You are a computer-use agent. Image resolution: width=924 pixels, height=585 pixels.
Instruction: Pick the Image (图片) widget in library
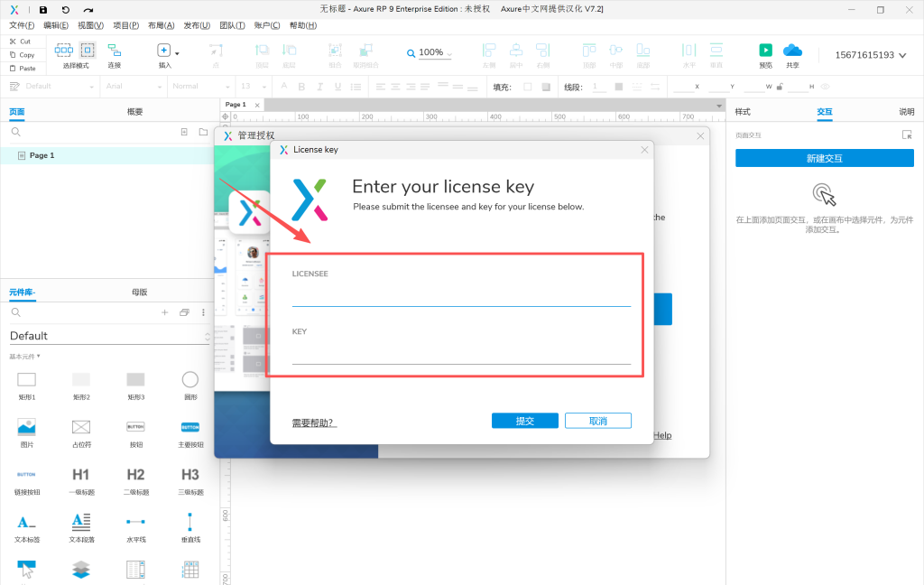click(x=26, y=426)
